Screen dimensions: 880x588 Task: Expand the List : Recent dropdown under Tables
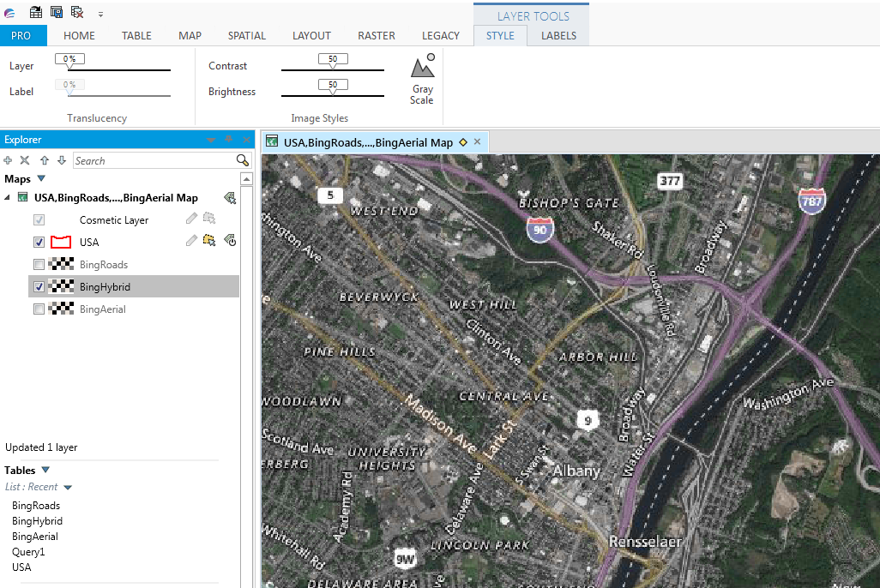point(68,486)
